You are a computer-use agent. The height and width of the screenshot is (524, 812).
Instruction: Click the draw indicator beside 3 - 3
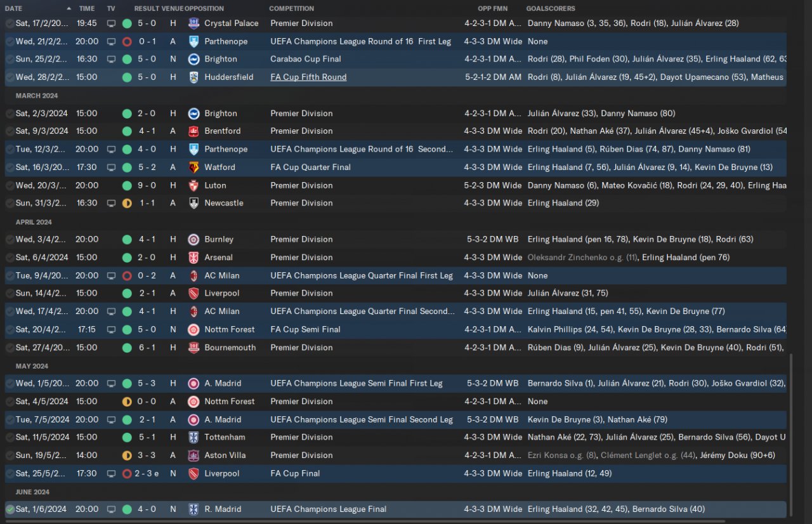[x=127, y=455]
